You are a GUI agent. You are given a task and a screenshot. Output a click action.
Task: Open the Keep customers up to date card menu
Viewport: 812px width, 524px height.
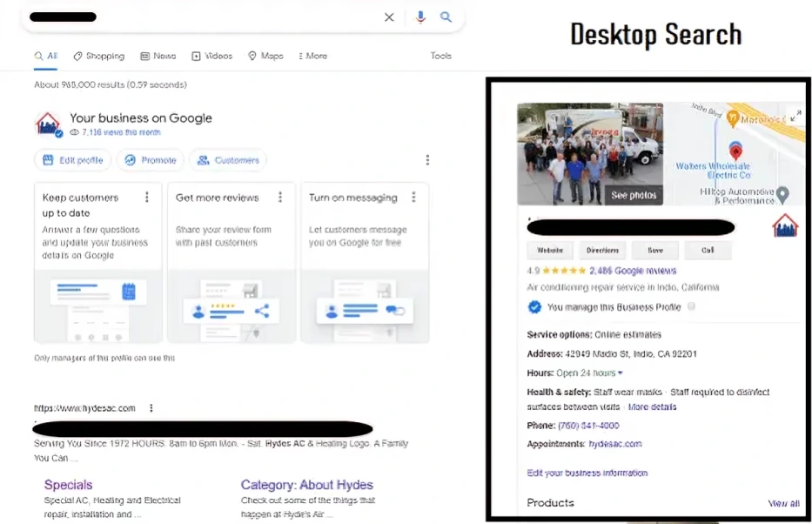pyautogui.click(x=147, y=198)
